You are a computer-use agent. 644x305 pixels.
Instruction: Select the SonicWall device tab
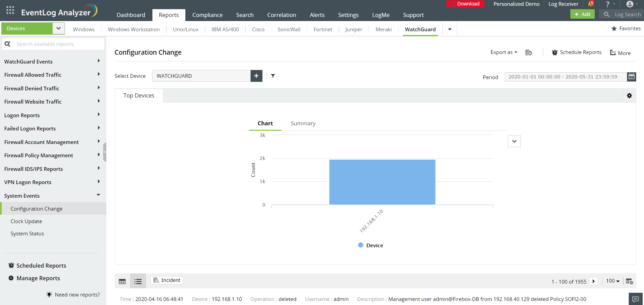point(289,29)
